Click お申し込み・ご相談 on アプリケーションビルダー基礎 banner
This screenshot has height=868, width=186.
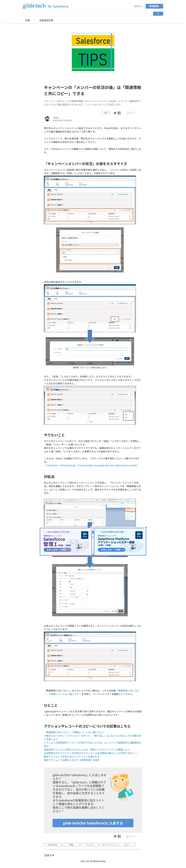[x=111, y=550]
